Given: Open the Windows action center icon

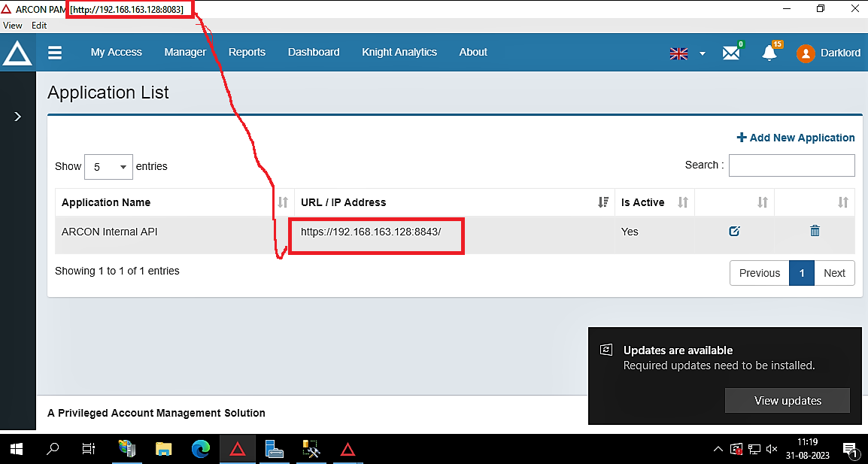Looking at the screenshot, I should point(850,449).
